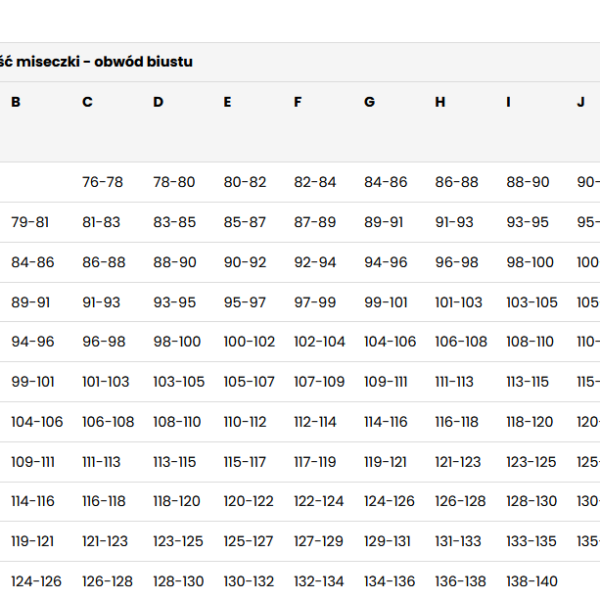Click the 87-89 cell

pyautogui.click(x=315, y=222)
